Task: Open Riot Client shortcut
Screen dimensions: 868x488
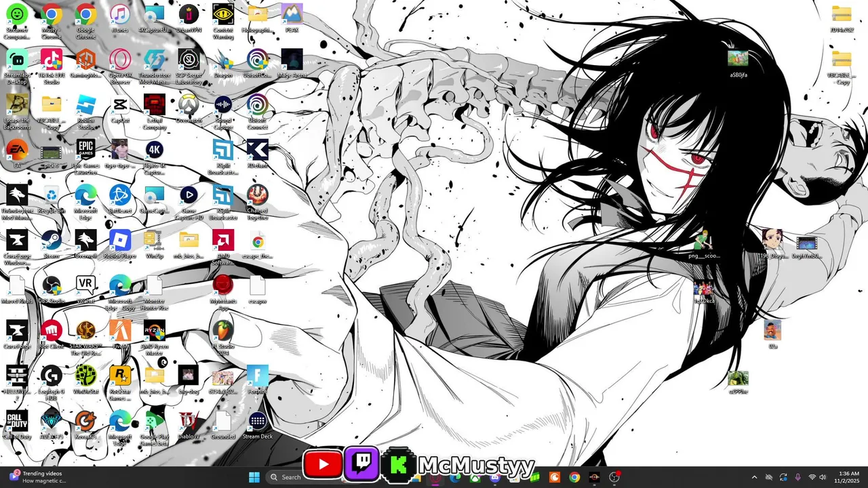Action: click(52, 334)
